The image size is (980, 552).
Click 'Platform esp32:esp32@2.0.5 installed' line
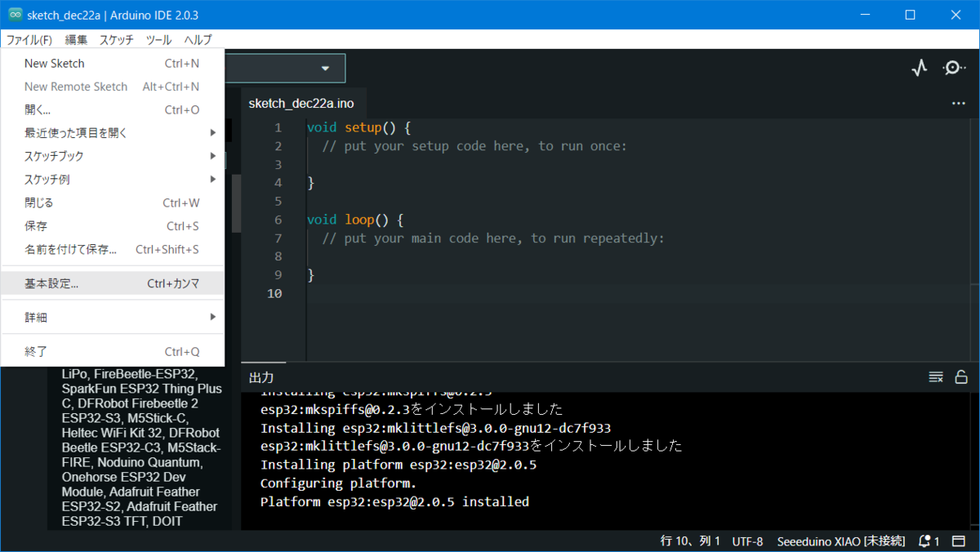394,501
